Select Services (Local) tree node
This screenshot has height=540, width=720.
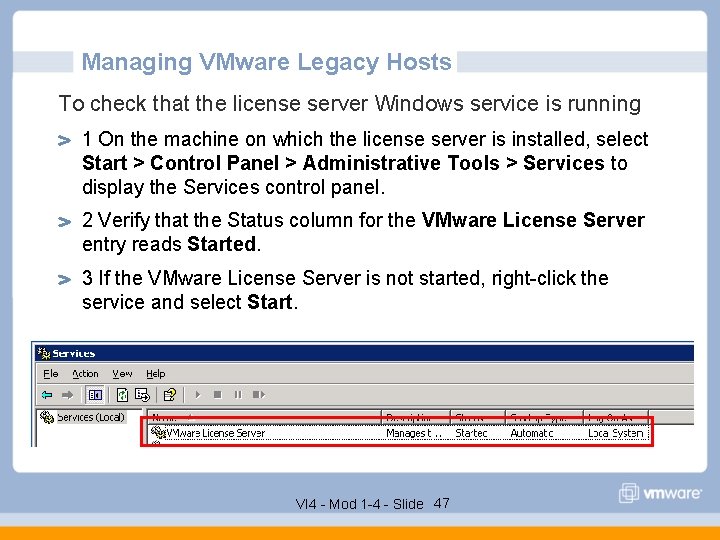(91, 417)
